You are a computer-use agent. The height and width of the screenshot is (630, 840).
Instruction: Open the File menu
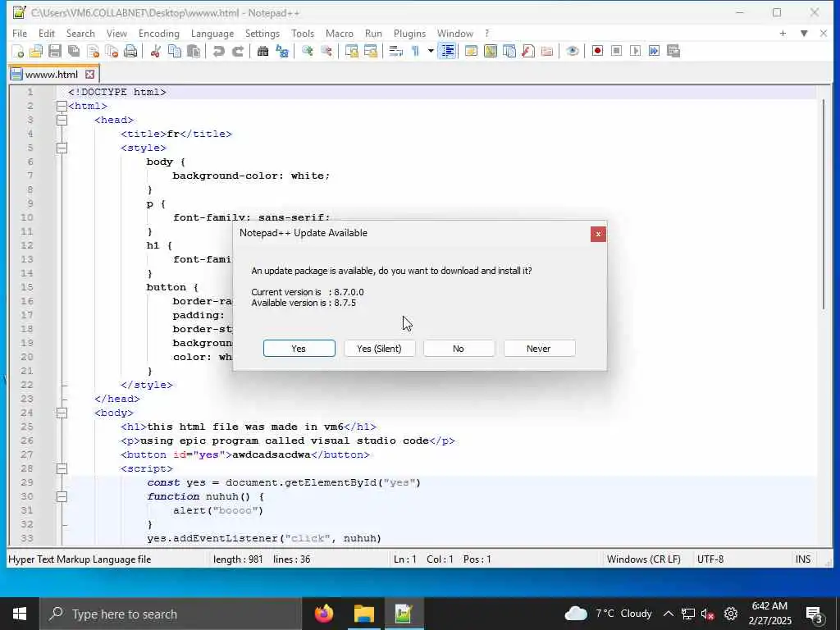point(20,33)
